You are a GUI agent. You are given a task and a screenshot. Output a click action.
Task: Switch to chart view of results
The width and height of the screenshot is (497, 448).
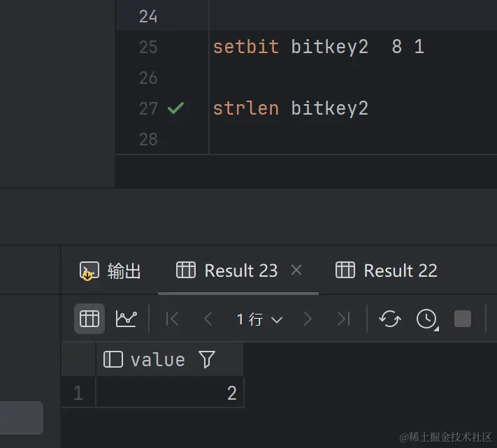[126, 319]
